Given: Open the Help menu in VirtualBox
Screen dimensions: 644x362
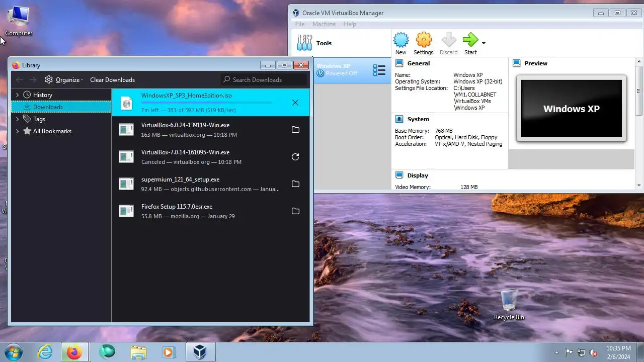Looking at the screenshot, I should tap(350, 24).
